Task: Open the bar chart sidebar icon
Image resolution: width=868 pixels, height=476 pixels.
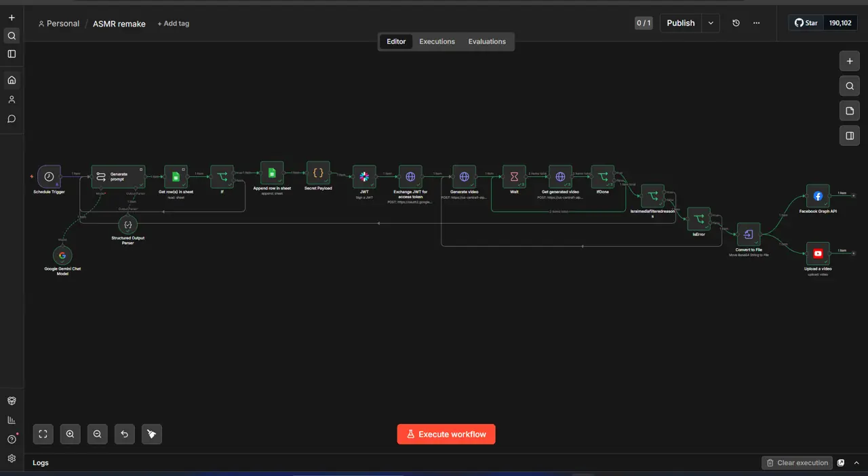Action: (x=12, y=420)
